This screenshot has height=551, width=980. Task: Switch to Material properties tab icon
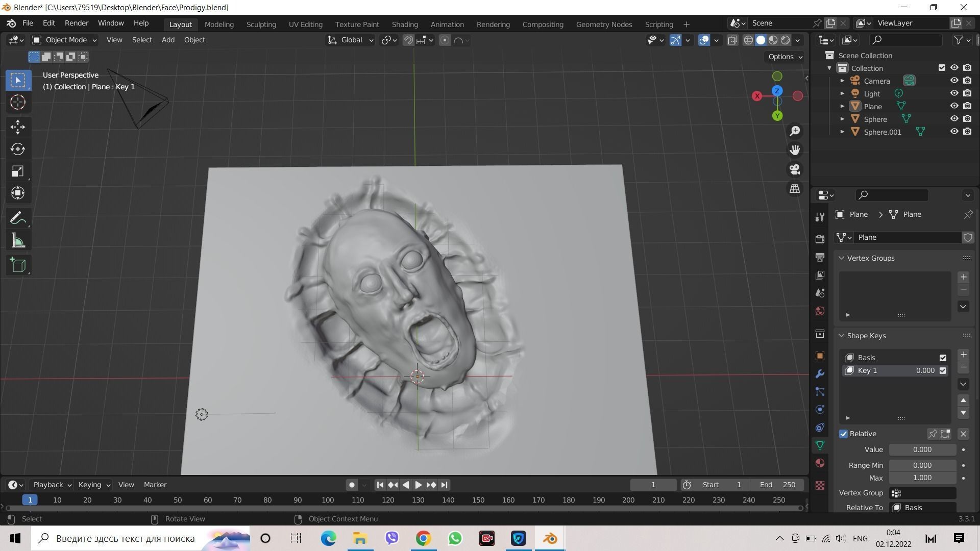(x=820, y=463)
